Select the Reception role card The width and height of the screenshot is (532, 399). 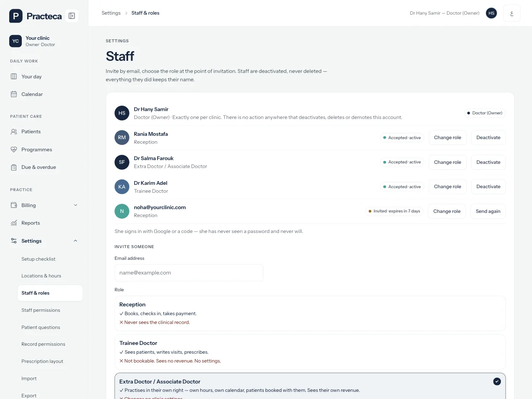(310, 313)
